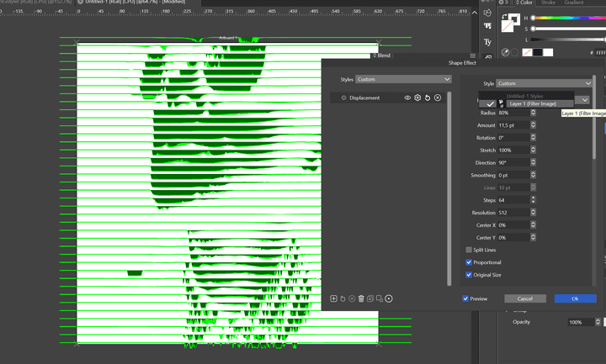
Task: Uncheck the Original Size checkbox
Action: (469, 275)
